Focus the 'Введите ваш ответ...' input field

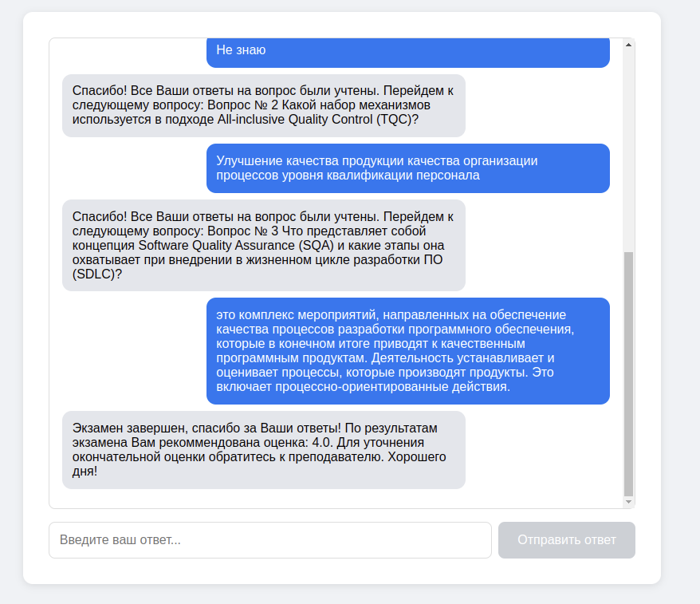tap(270, 540)
